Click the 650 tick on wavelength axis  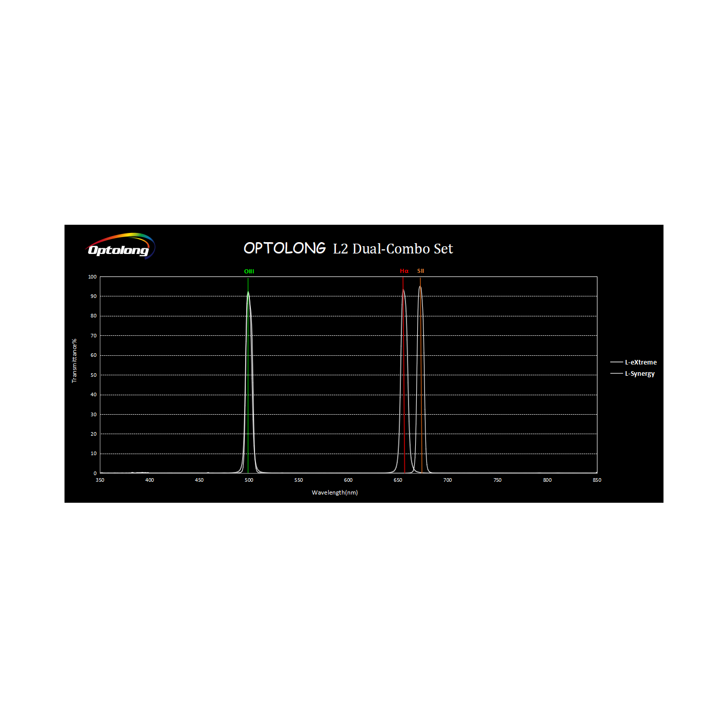click(x=398, y=480)
